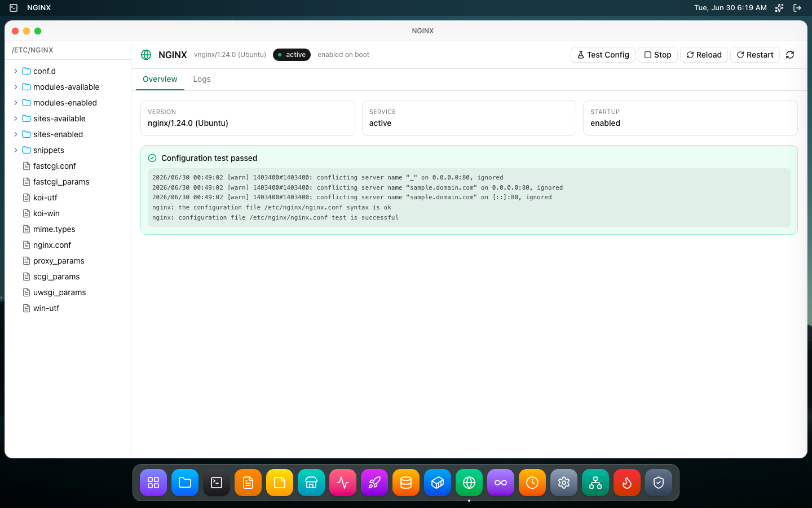812x508 pixels.
Task: Click the active status badge
Action: [292, 55]
